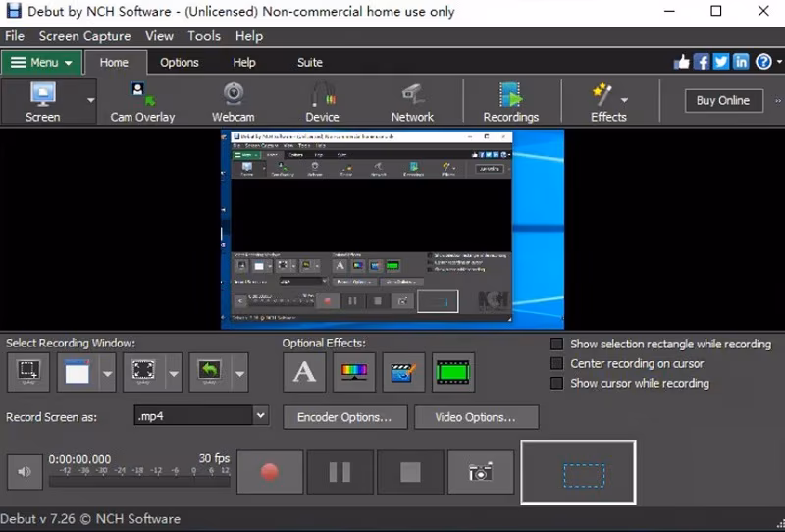
Task: Enable show selection rectangle while recording
Action: (556, 344)
